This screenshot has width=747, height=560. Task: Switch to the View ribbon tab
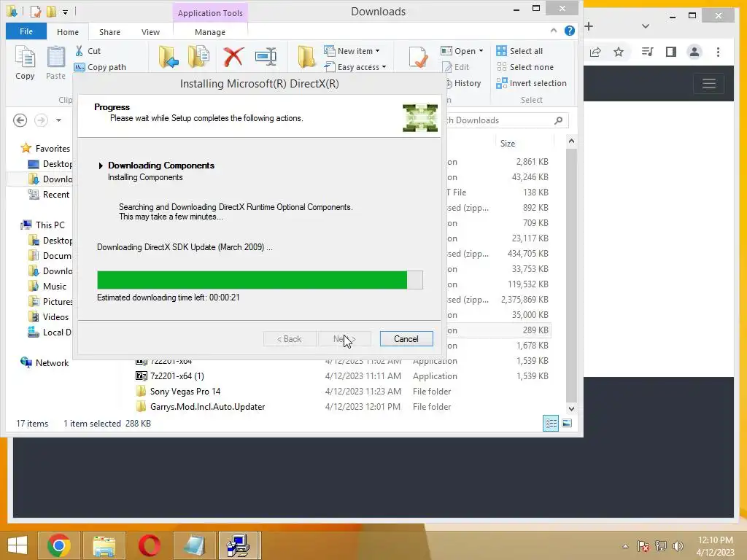pyautogui.click(x=150, y=32)
